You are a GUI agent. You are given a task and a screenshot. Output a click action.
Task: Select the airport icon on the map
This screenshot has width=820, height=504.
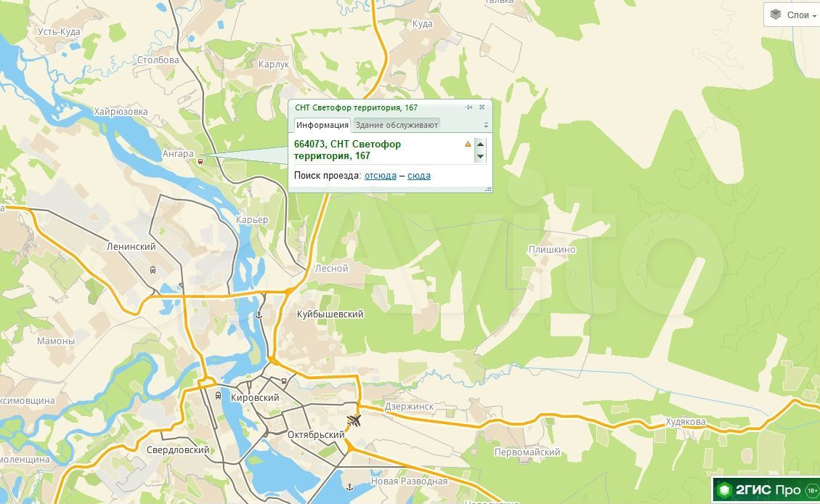click(x=354, y=420)
